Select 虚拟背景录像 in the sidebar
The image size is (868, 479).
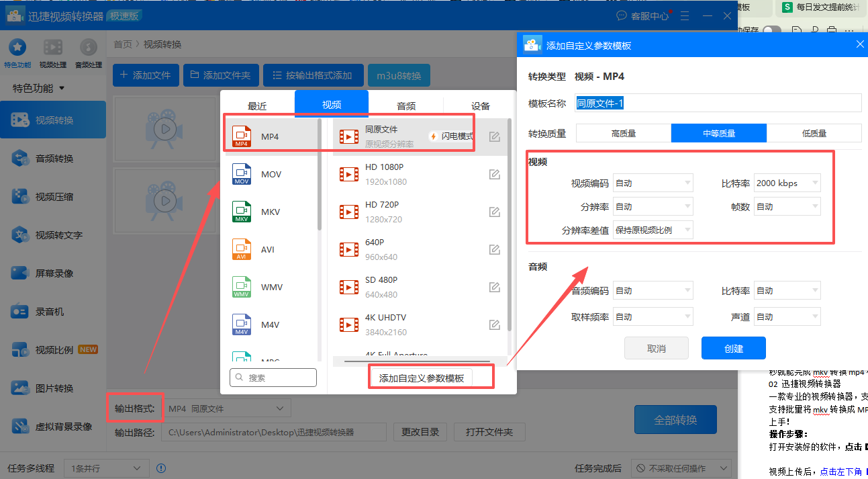pyautogui.click(x=53, y=427)
